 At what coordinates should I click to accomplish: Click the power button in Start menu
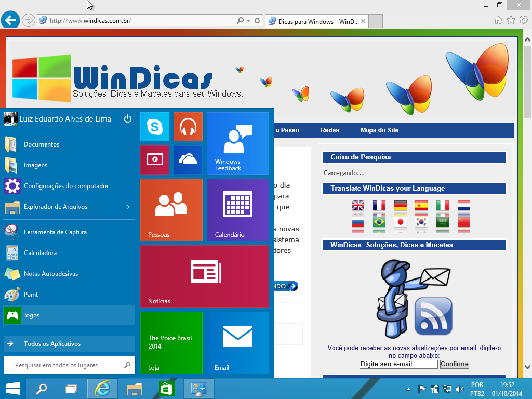click(128, 119)
